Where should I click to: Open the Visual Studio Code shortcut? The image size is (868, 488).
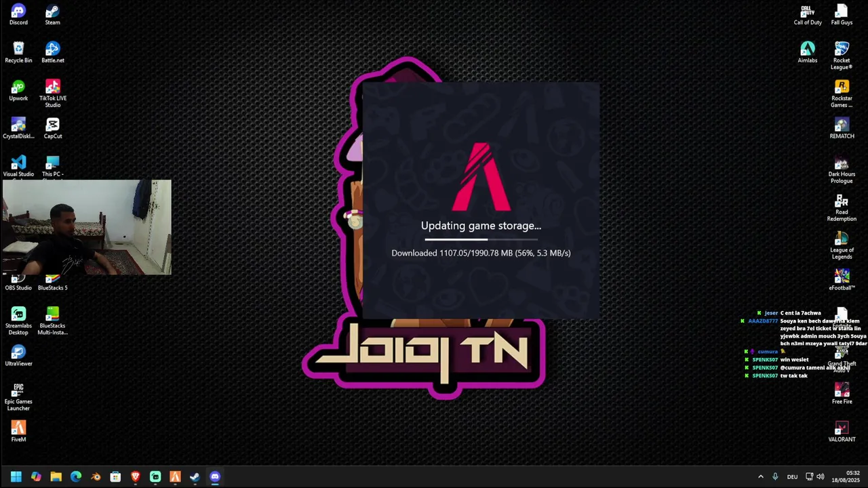(x=18, y=167)
